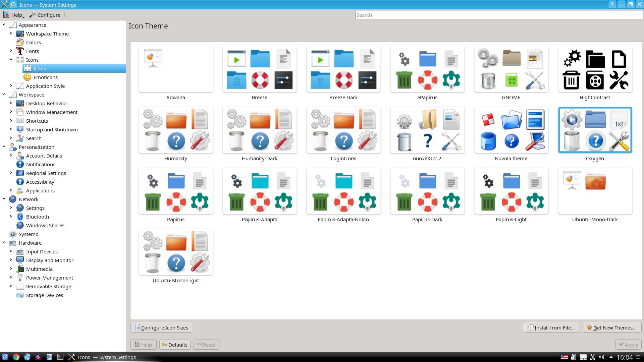Select the Shortcuts settings entry
The width and height of the screenshot is (644, 362).
point(37,121)
